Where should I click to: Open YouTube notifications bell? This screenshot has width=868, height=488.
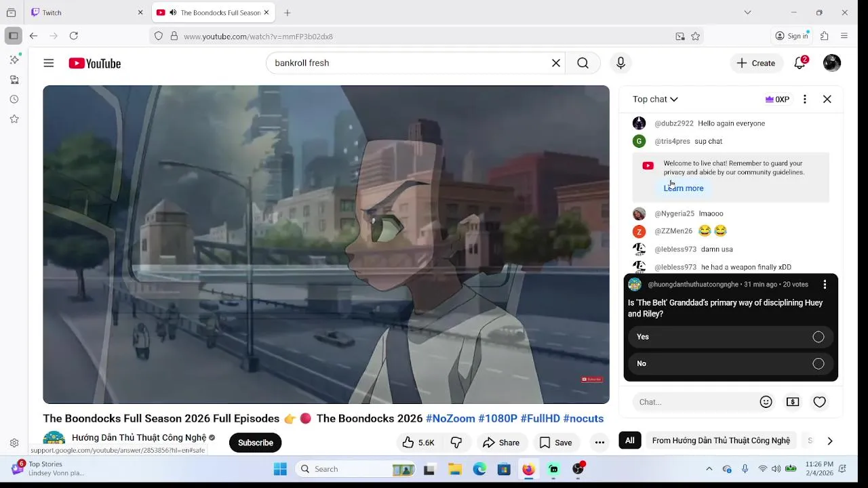(800, 63)
